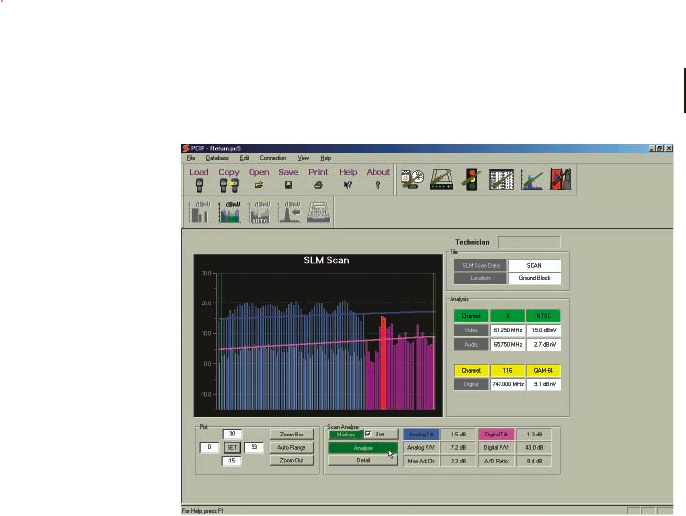Click the SET button in Plot panel
Image resolution: width=686 pixels, height=516 pixels.
click(x=230, y=446)
